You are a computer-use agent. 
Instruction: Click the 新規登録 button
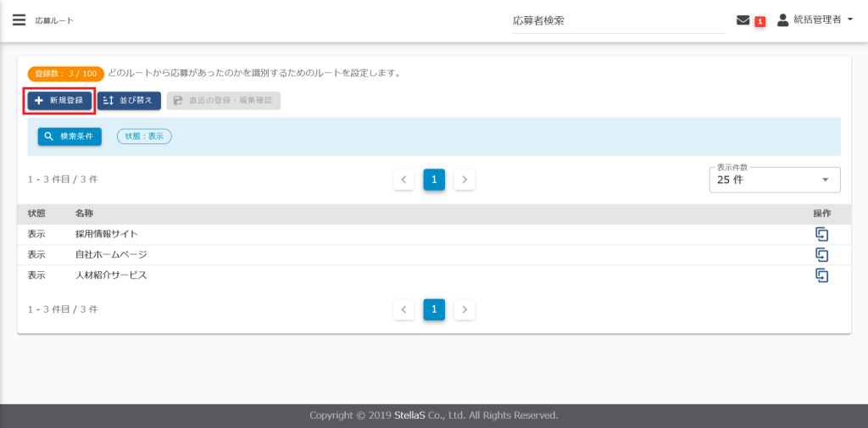pyautogui.click(x=58, y=101)
